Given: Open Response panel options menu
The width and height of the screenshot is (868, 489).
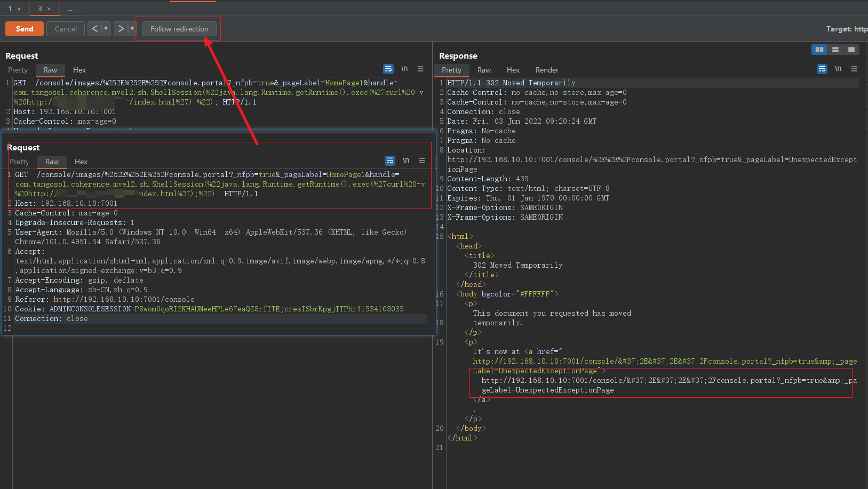Looking at the screenshot, I should (x=854, y=69).
